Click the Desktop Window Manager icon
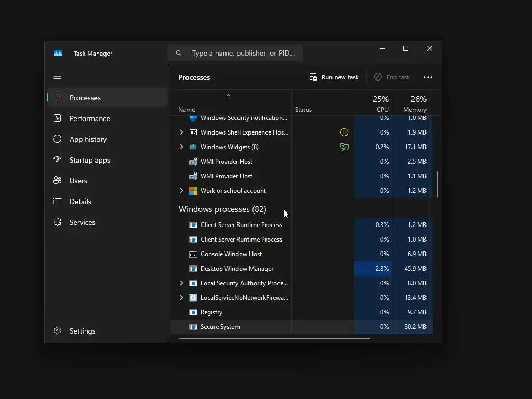This screenshot has height=399, width=532. pos(193,269)
